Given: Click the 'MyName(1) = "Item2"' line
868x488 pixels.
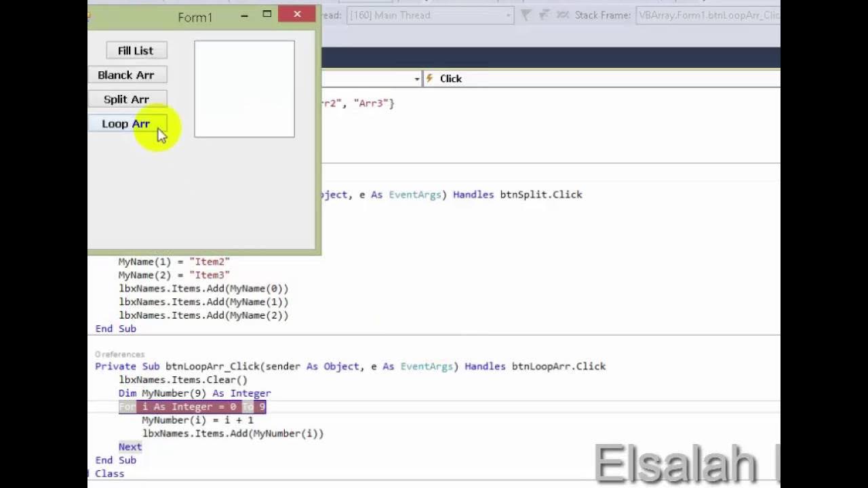Looking at the screenshot, I should [174, 262].
